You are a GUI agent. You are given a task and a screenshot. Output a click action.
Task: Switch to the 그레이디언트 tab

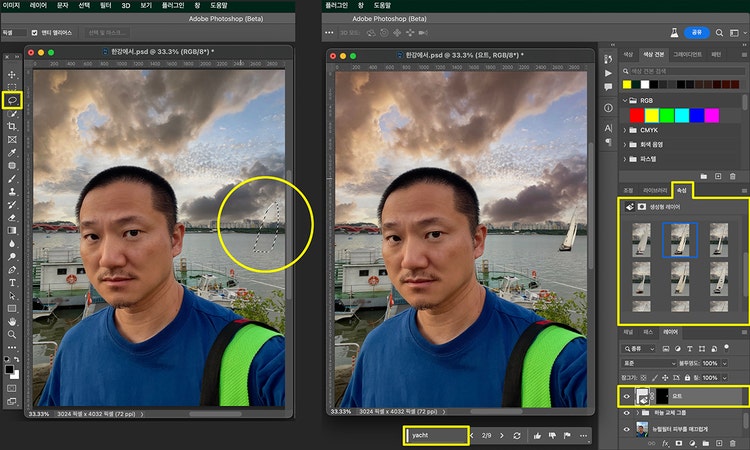[x=687, y=55]
